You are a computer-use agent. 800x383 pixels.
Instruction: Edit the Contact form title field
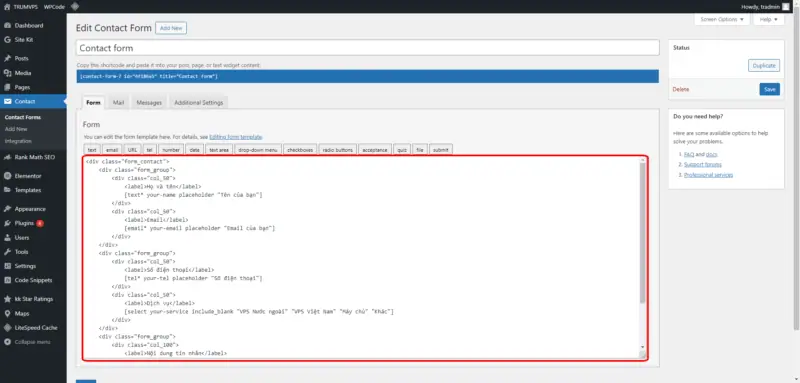367,48
